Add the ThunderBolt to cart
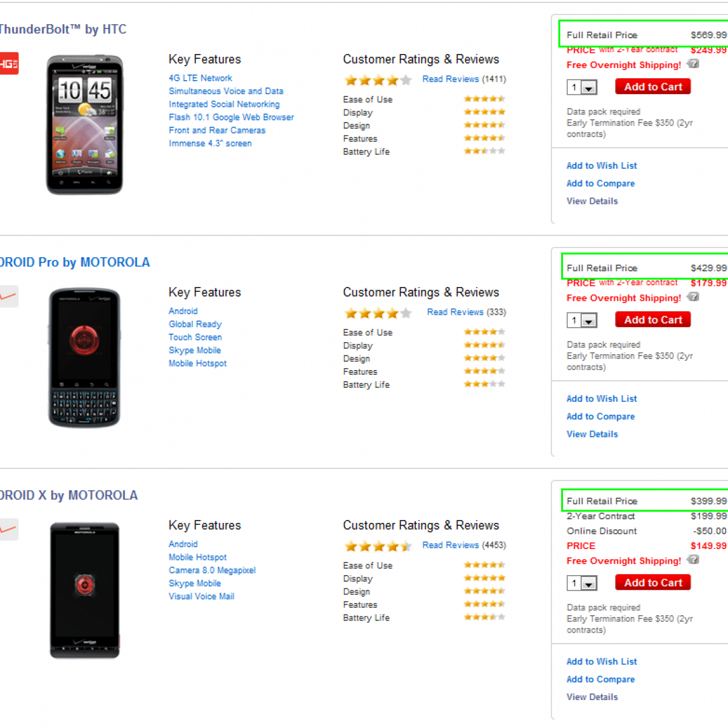This screenshot has width=728, height=728. click(x=653, y=87)
